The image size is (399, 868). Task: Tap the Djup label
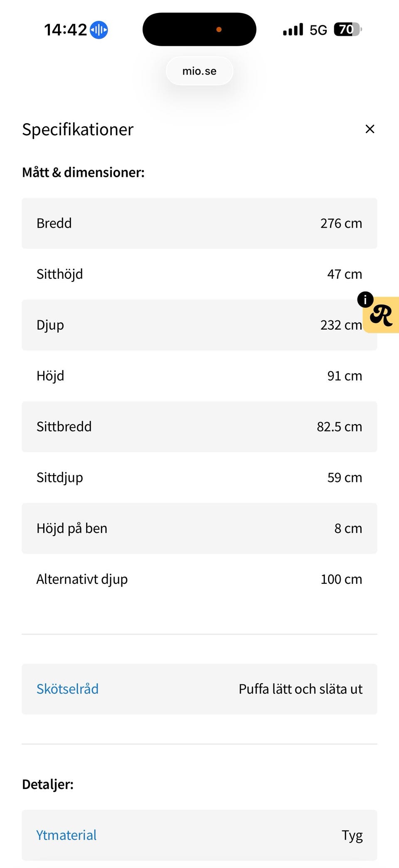coord(50,325)
